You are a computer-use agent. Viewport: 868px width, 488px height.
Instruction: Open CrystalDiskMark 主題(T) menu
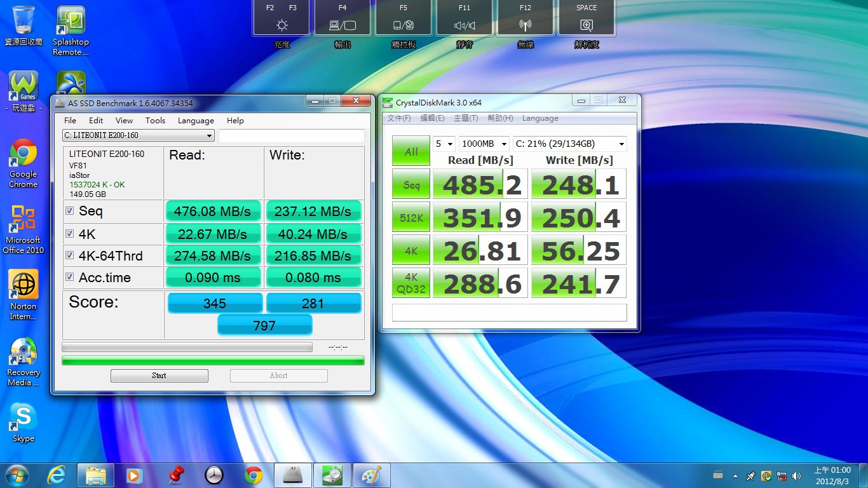tap(466, 118)
